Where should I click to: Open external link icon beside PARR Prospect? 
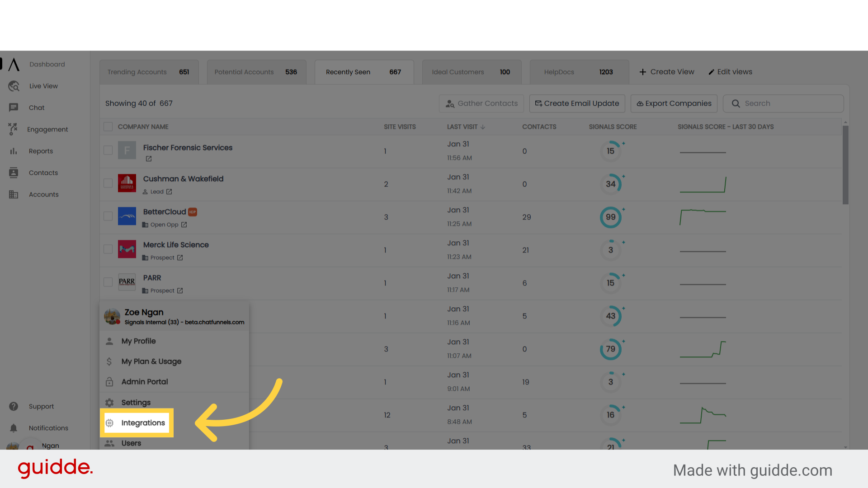(x=180, y=291)
